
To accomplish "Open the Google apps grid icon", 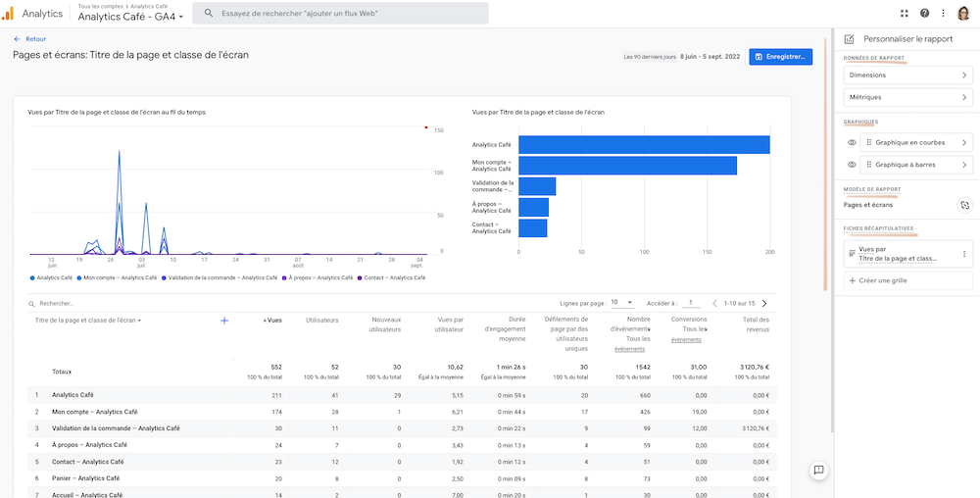I will click(x=905, y=13).
